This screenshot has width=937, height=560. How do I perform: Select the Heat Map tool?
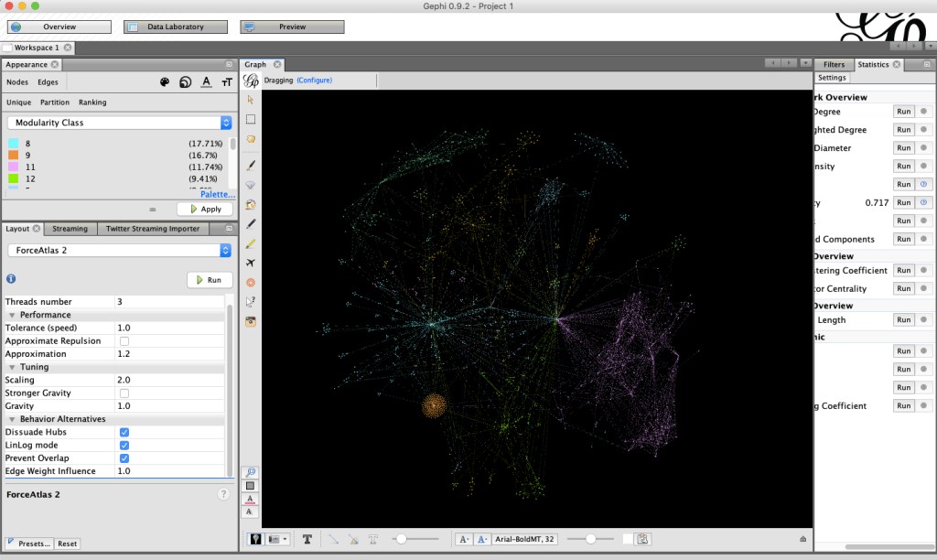(251, 282)
